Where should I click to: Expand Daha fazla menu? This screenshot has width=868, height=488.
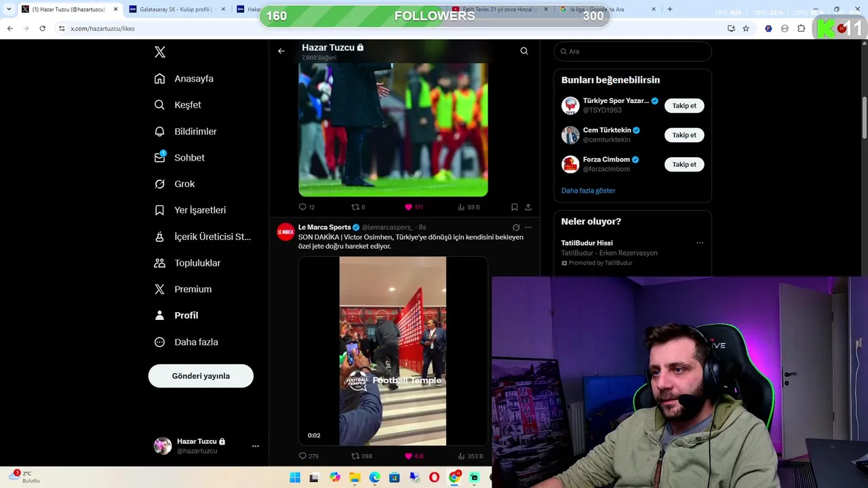point(186,342)
